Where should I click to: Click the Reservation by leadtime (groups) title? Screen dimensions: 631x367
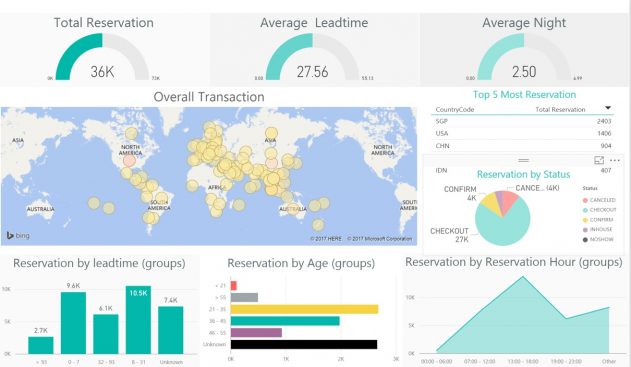pyautogui.click(x=99, y=263)
